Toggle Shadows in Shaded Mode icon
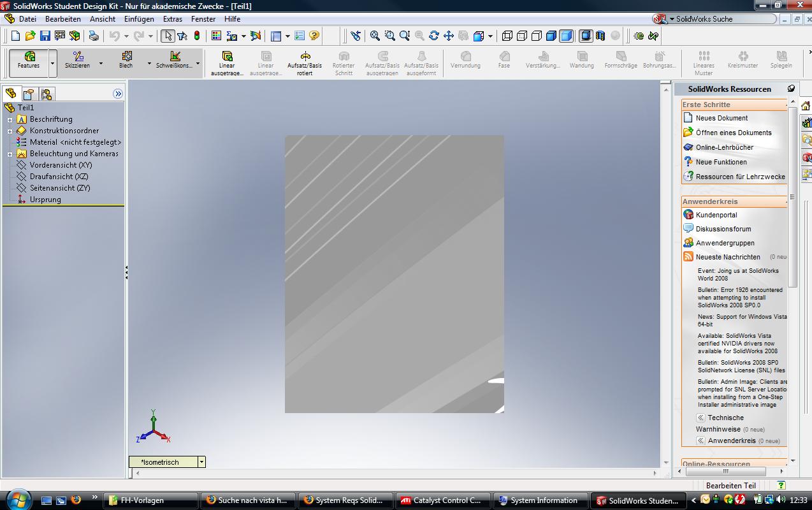This screenshot has height=510, width=812. tap(586, 36)
